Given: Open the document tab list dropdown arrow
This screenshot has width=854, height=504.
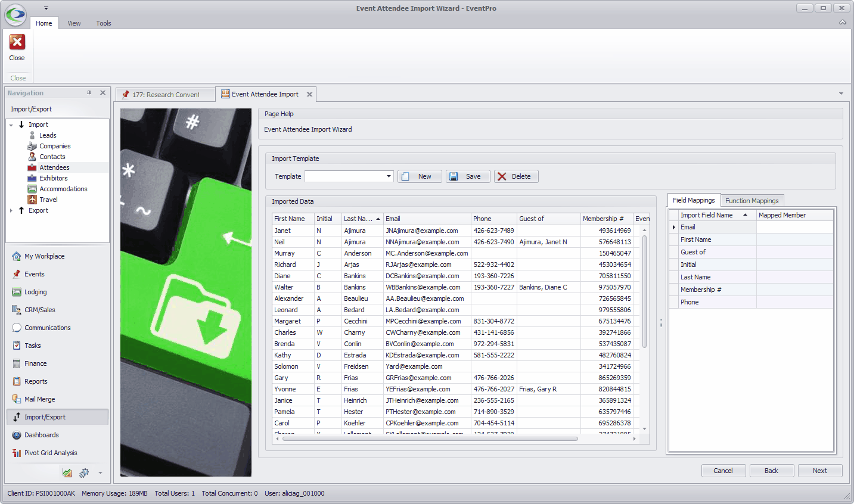Looking at the screenshot, I should pyautogui.click(x=841, y=94).
